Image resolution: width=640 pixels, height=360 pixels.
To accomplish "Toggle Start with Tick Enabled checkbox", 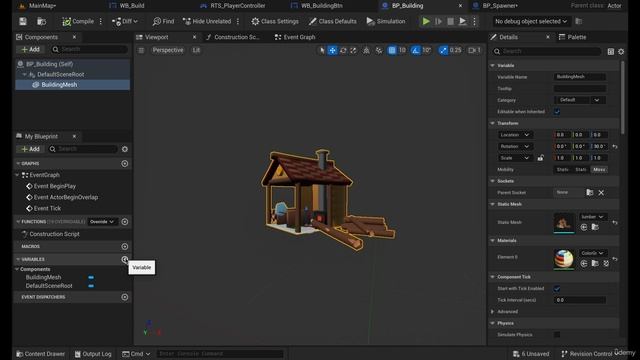I will coord(557,289).
